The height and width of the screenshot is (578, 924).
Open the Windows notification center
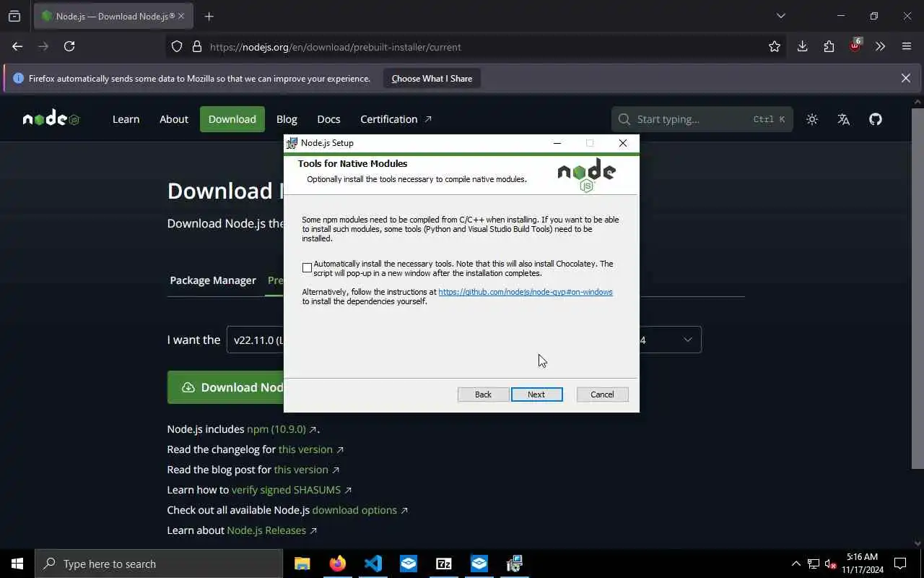[900, 564]
